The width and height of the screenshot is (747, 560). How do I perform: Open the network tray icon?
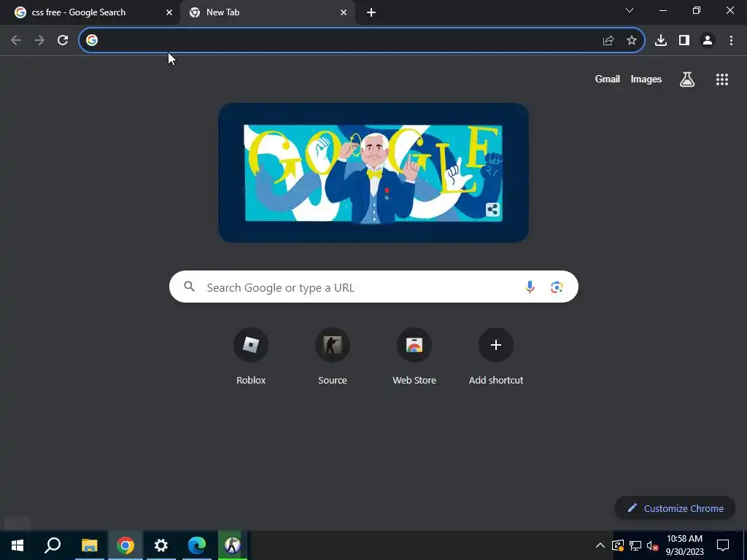[635, 545]
